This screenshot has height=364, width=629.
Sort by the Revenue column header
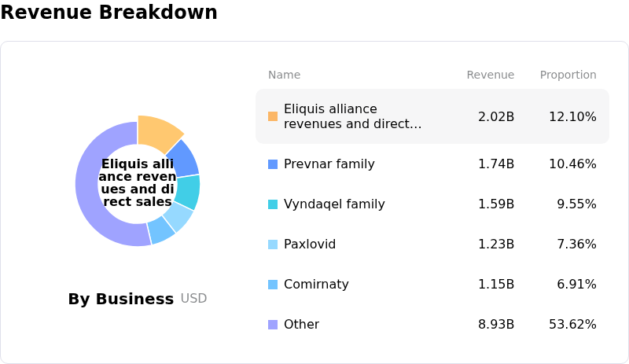coord(490,75)
